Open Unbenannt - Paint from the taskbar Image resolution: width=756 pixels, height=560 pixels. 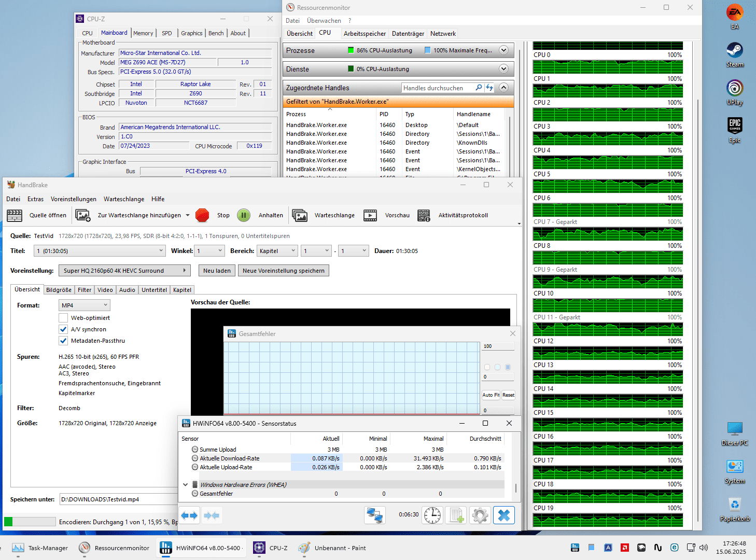[x=332, y=548]
